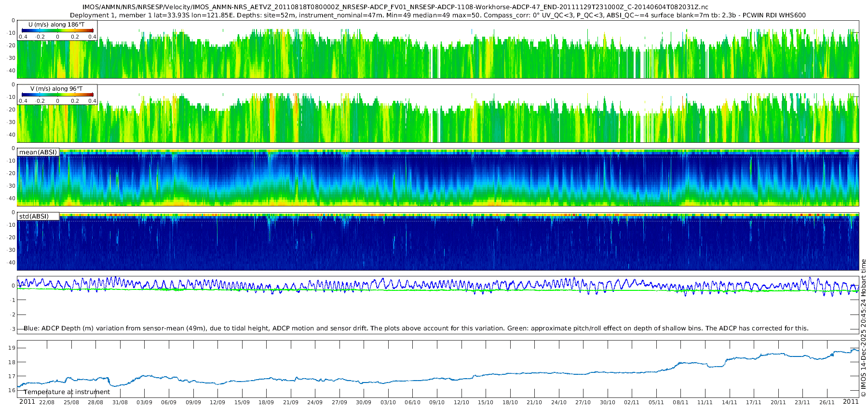Click the 24/09 date tick label

pyautogui.click(x=315, y=402)
